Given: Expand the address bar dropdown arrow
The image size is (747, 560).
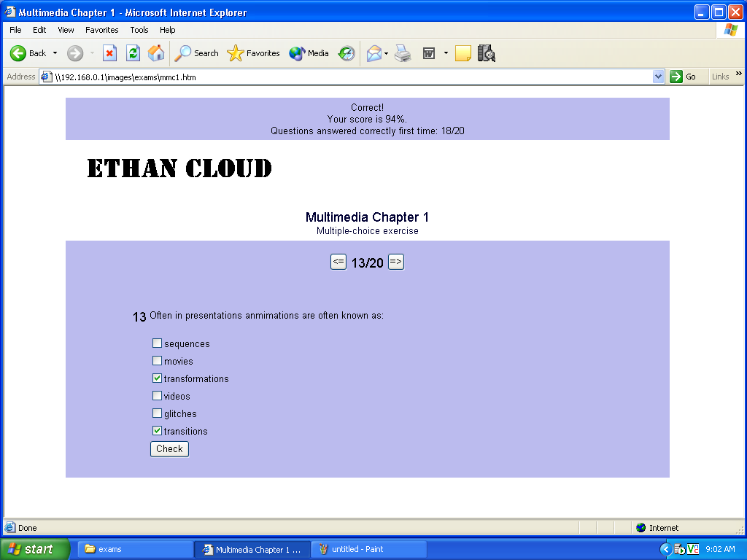Looking at the screenshot, I should click(659, 77).
